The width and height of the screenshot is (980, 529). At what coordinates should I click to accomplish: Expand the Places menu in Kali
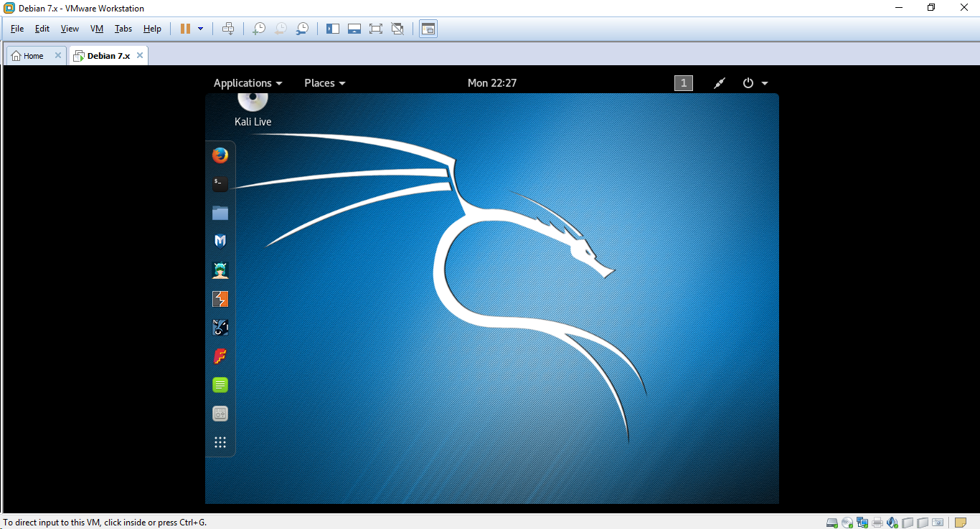tap(325, 83)
